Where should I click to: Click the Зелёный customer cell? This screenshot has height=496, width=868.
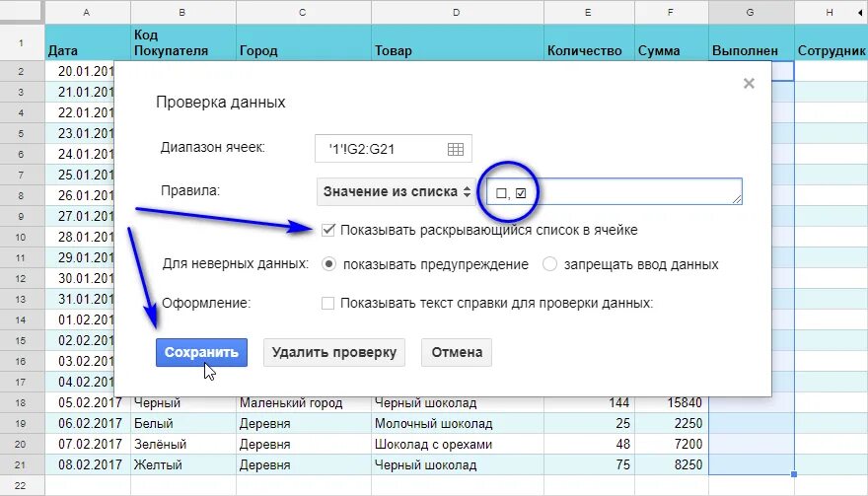183,444
